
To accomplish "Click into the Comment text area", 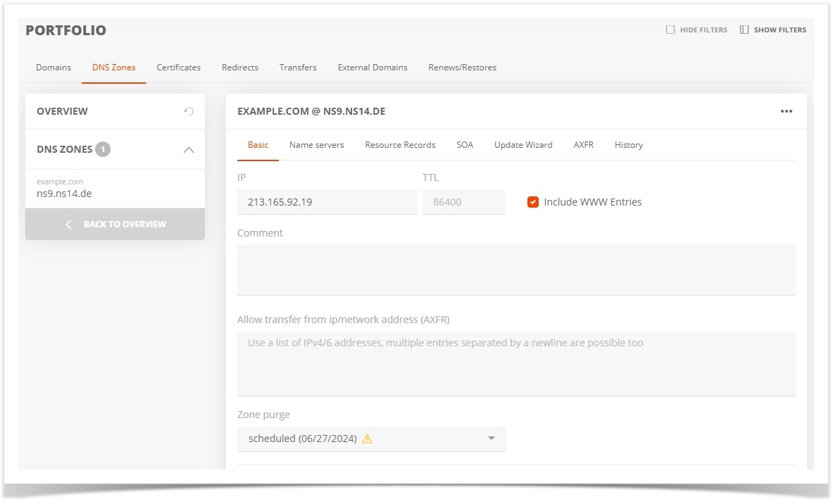I will coord(516,270).
